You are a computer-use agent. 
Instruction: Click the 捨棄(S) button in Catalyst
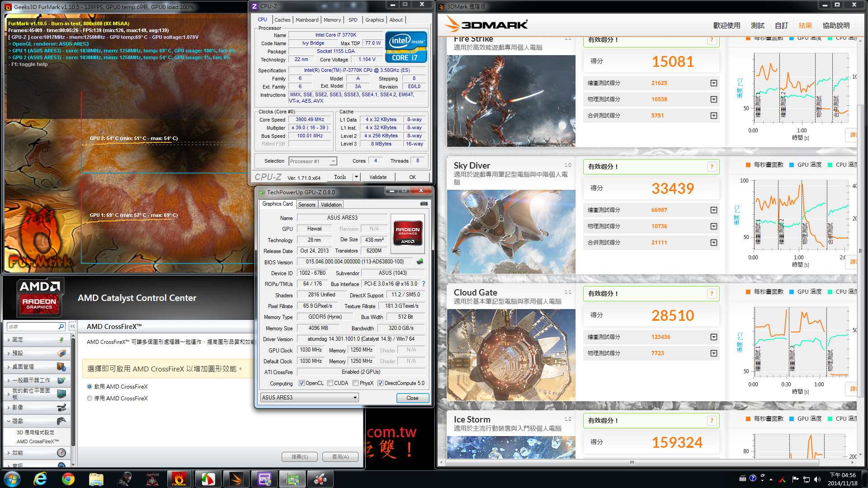click(300, 457)
